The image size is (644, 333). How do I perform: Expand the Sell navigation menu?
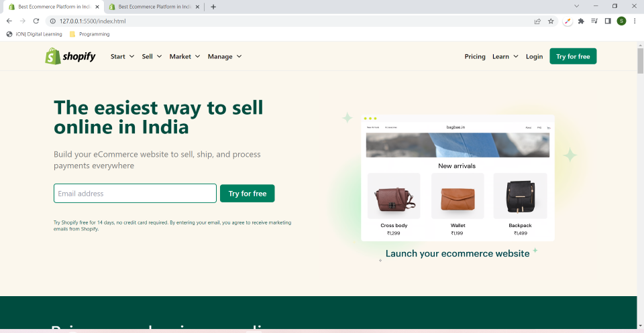point(152,56)
